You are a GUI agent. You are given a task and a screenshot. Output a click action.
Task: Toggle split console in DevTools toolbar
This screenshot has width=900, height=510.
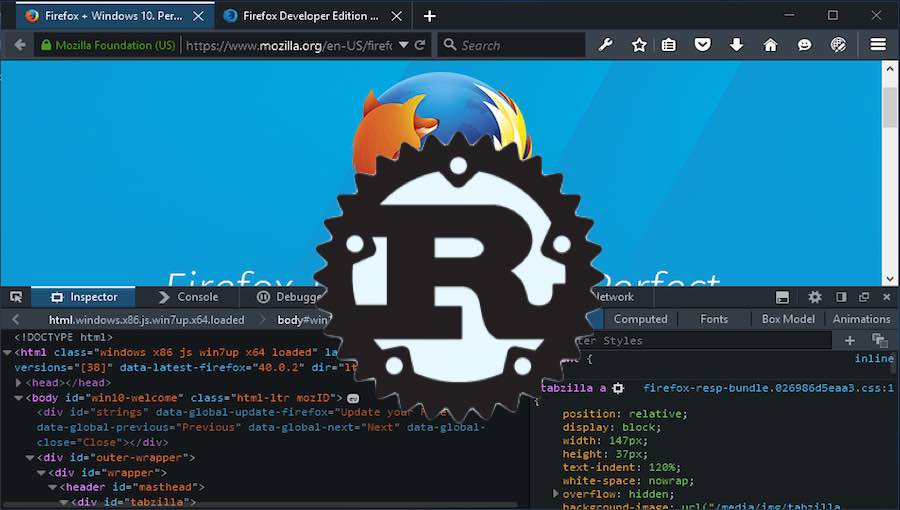782,297
